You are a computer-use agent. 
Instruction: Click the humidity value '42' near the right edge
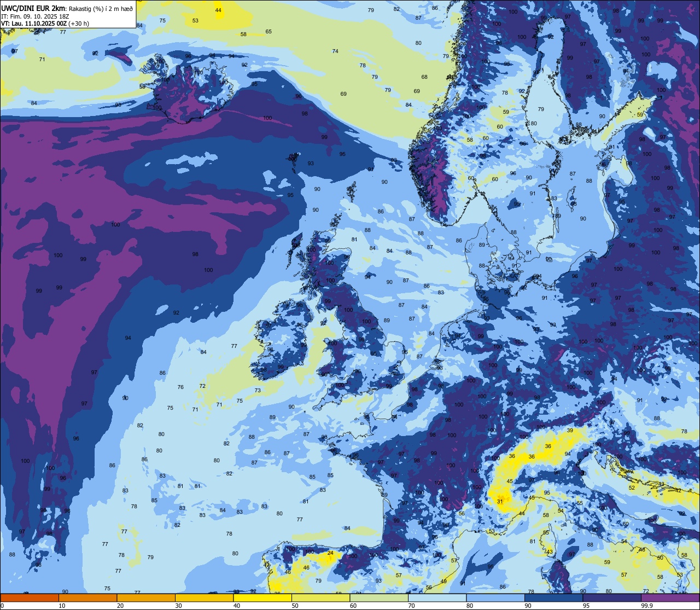coord(678,491)
